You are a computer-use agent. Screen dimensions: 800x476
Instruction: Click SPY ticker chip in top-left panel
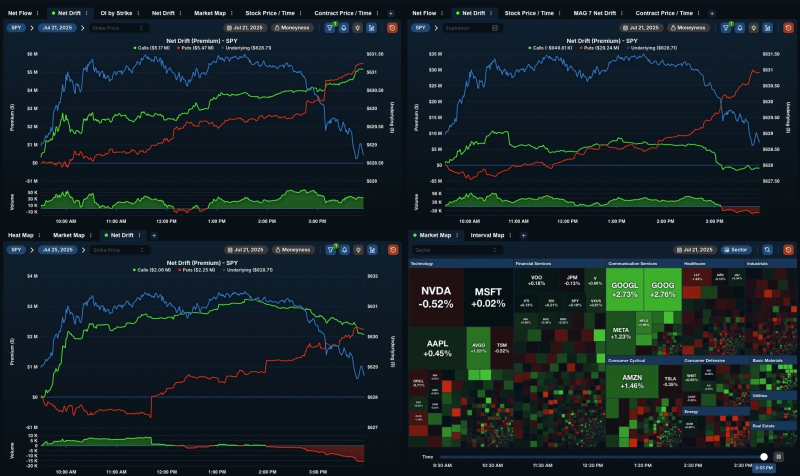point(16,28)
